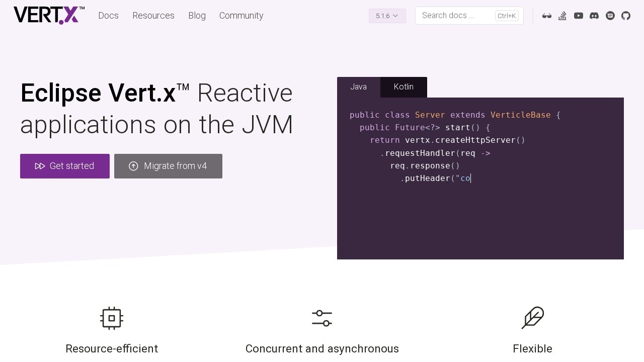Switch to the Kotlin code tab
Image resolution: width=644 pixels, height=362 pixels.
(x=404, y=87)
